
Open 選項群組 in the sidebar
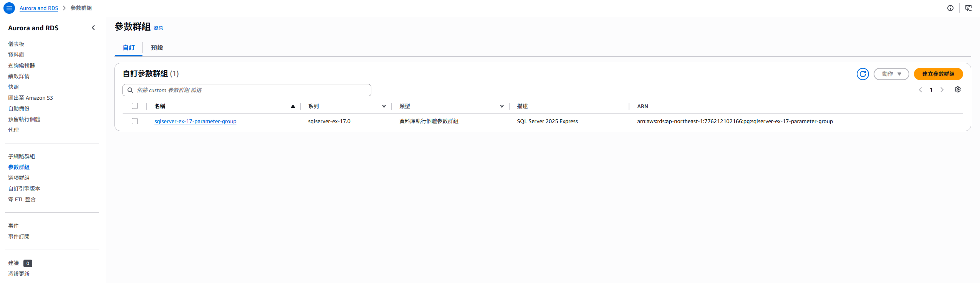pos(19,178)
